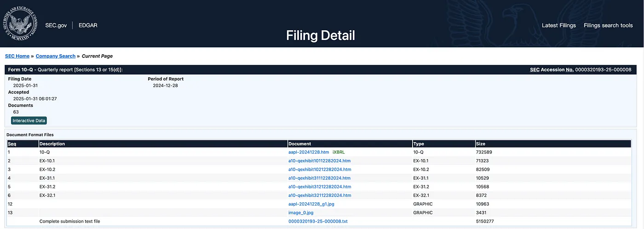Image resolution: width=644 pixels, height=229 pixels.
Task: Click size value 10568
Action: tap(483, 187)
